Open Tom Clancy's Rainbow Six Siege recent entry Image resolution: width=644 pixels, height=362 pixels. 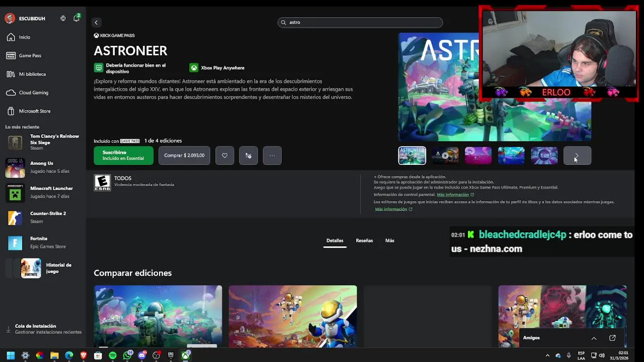43,142
